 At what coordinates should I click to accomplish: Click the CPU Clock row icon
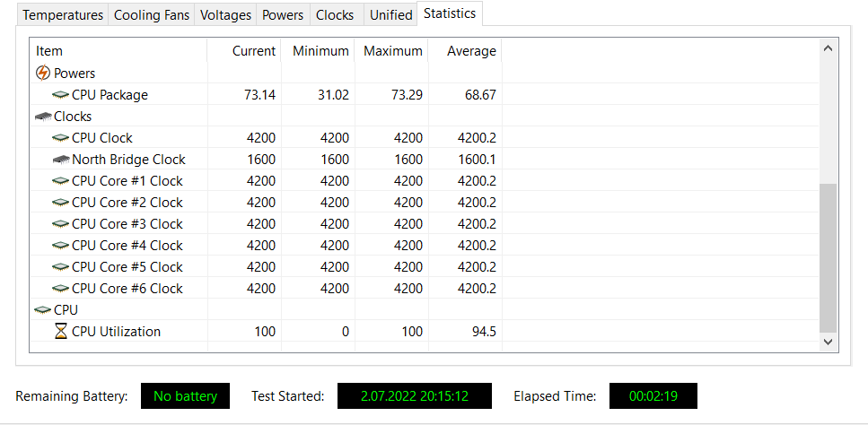(60, 137)
